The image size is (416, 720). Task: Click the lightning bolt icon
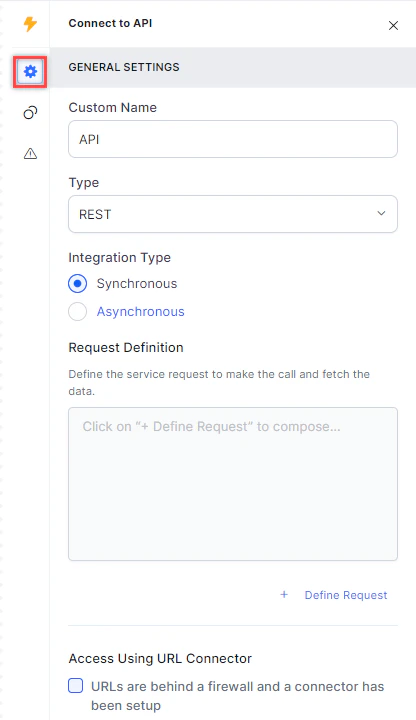[x=30, y=24]
